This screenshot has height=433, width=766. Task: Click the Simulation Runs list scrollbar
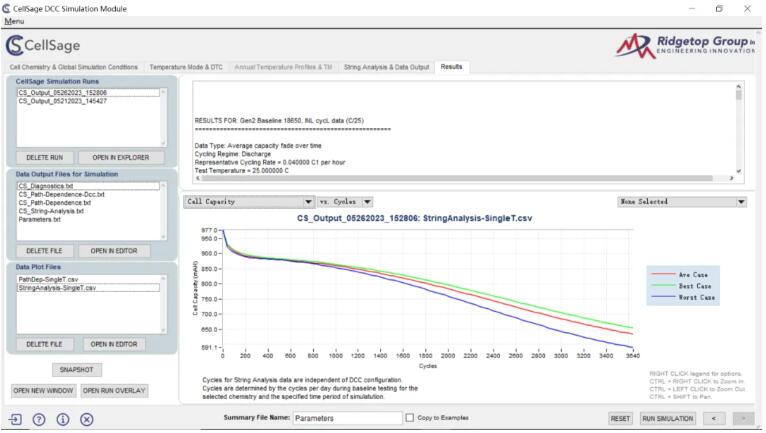tap(164, 118)
